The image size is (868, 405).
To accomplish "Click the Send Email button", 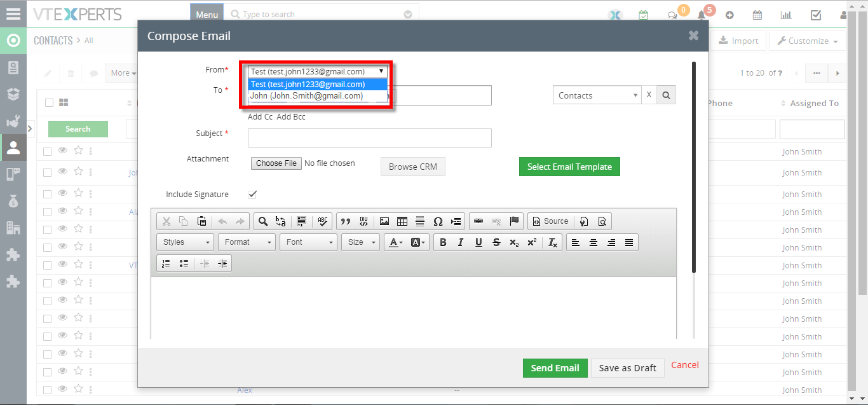I will (x=555, y=367).
